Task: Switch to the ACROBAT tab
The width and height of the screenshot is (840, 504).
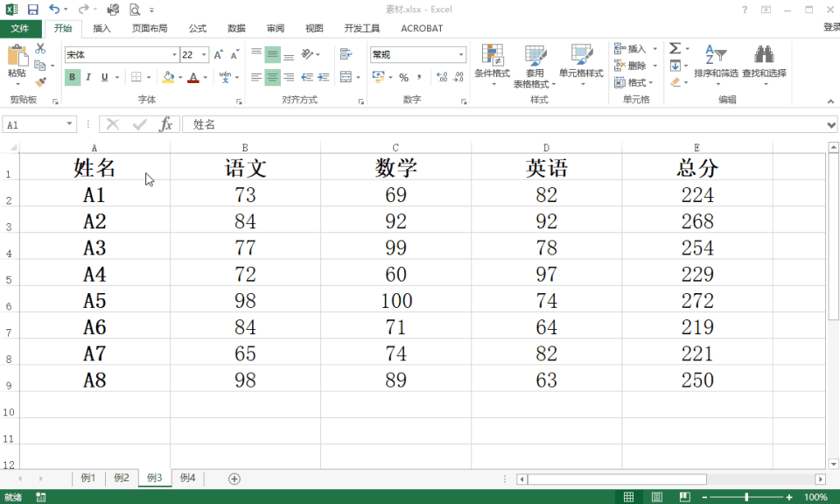Action: click(x=422, y=28)
